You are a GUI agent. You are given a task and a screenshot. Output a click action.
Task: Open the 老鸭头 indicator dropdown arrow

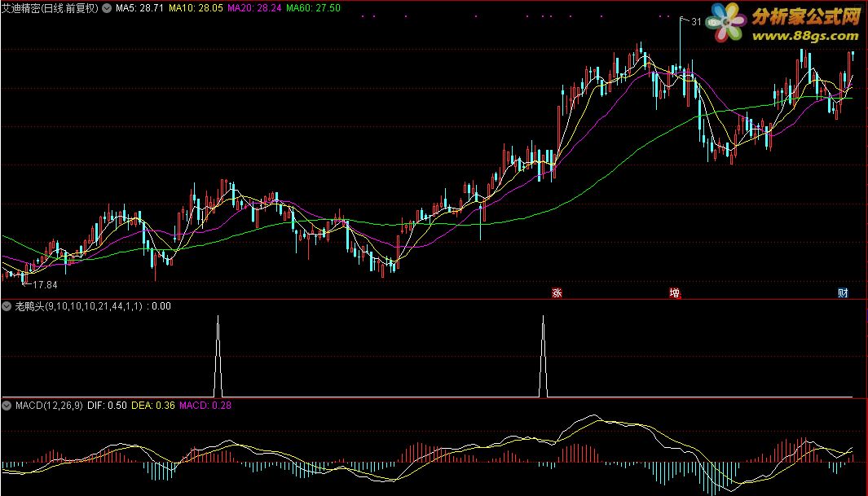coord(7,306)
